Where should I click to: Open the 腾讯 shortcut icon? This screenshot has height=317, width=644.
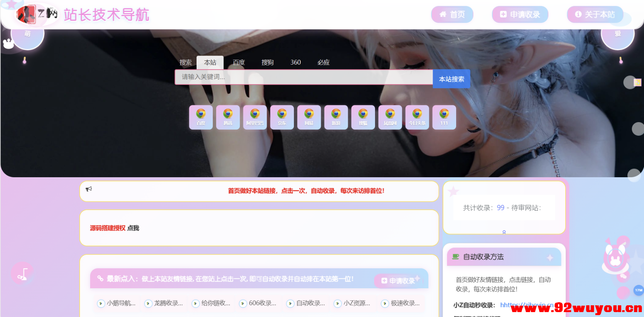click(x=228, y=117)
